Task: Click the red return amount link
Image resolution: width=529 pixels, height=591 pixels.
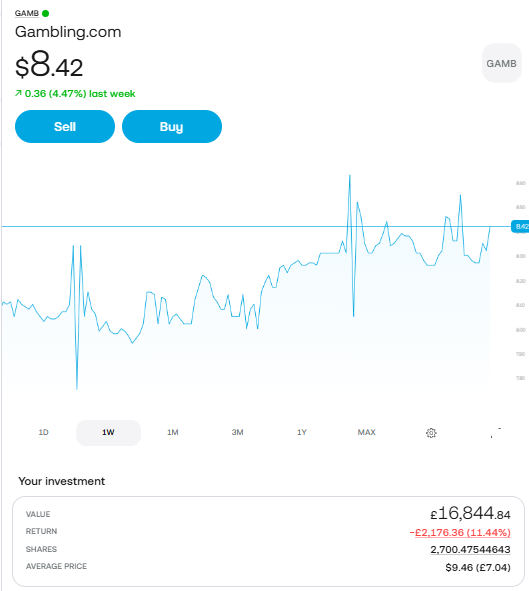Action: click(460, 533)
